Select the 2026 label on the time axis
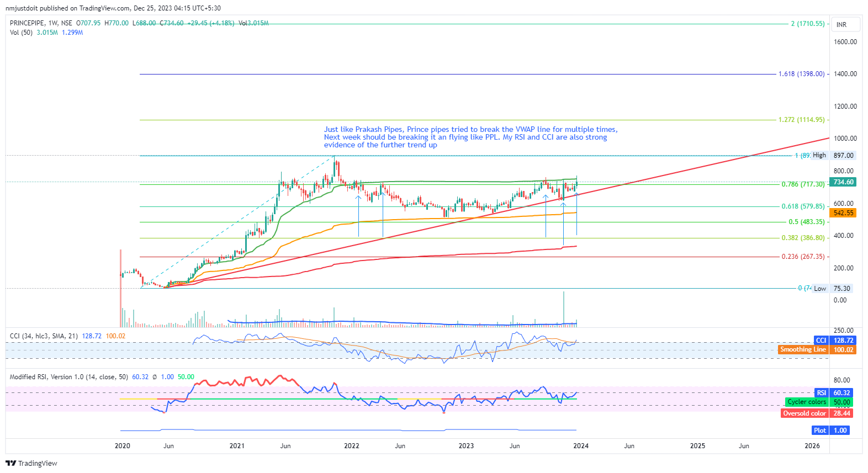868x473 pixels. [812, 446]
